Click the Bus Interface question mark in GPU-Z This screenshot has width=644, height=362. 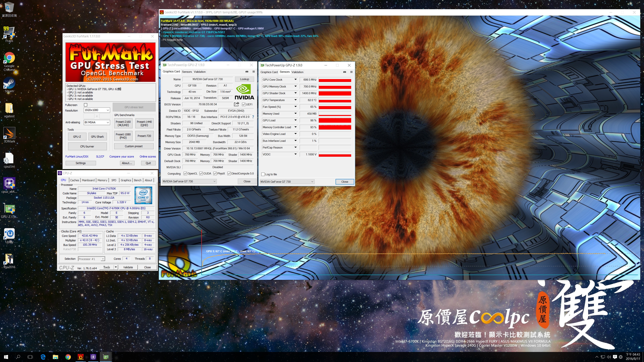[x=253, y=117]
